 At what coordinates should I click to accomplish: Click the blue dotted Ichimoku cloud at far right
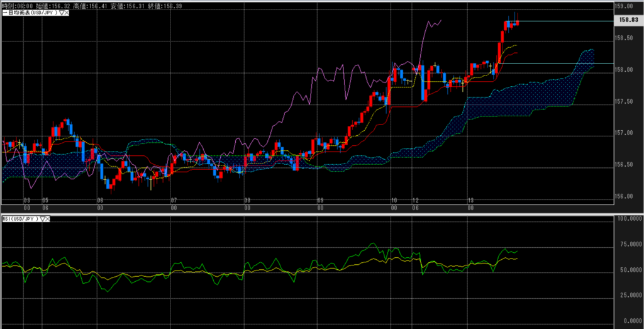click(586, 60)
